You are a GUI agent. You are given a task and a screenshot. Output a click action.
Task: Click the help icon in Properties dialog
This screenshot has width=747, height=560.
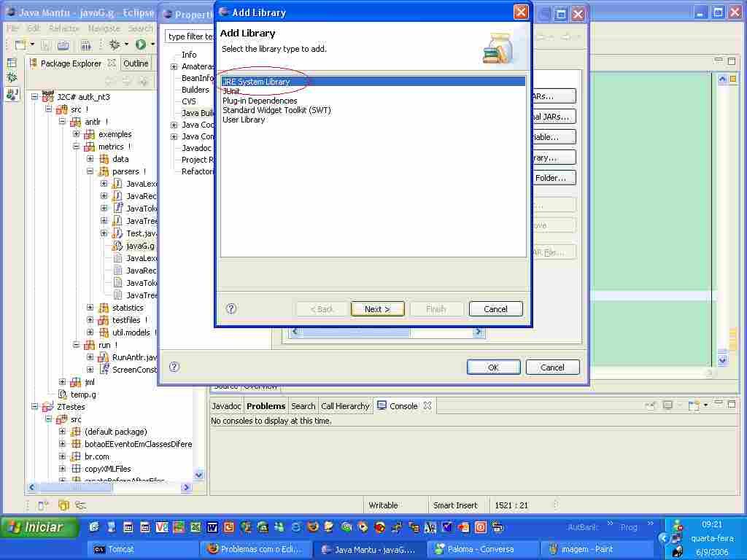tap(174, 367)
